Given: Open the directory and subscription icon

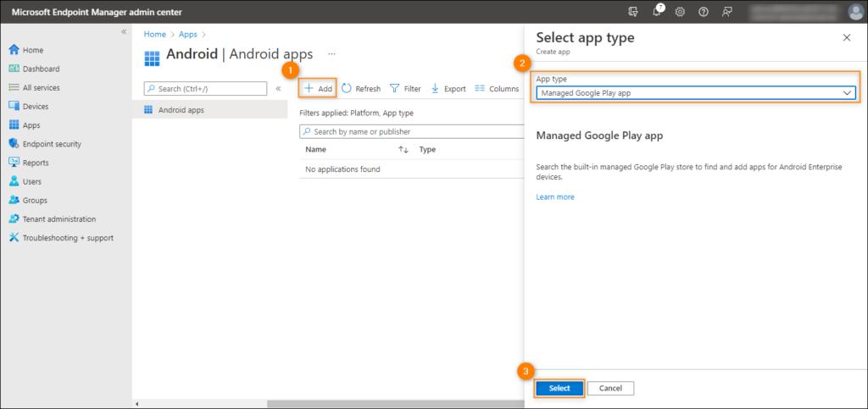Looking at the screenshot, I should (633, 12).
